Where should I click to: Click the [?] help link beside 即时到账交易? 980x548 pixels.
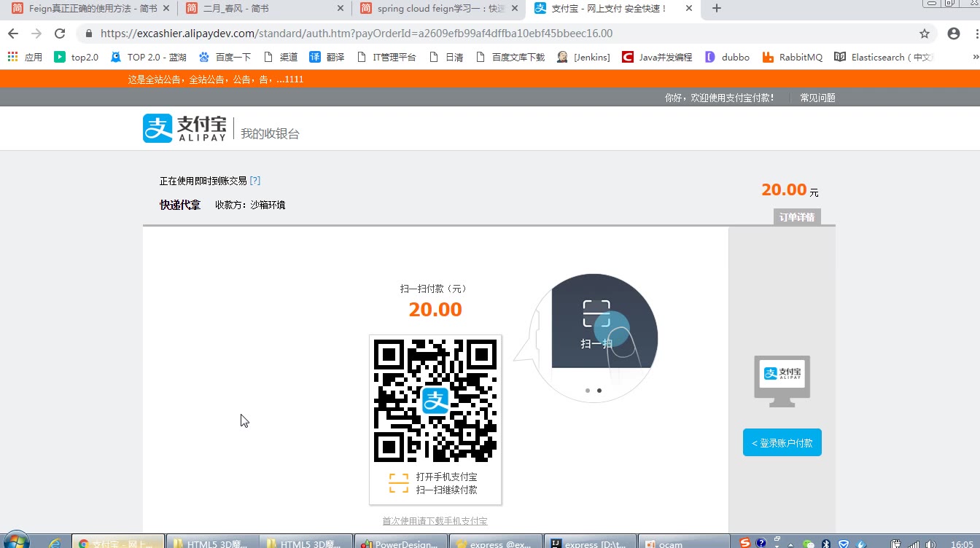coord(254,181)
